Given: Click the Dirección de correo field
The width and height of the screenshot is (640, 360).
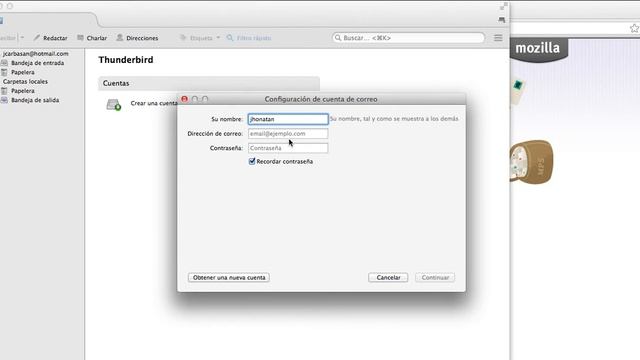Looking at the screenshot, I should point(288,133).
